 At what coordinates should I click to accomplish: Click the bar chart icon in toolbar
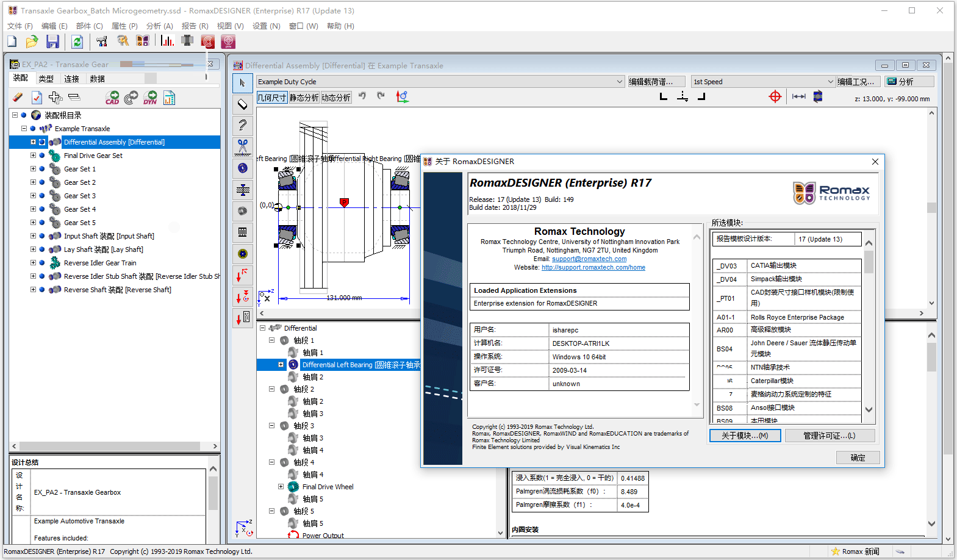(167, 41)
